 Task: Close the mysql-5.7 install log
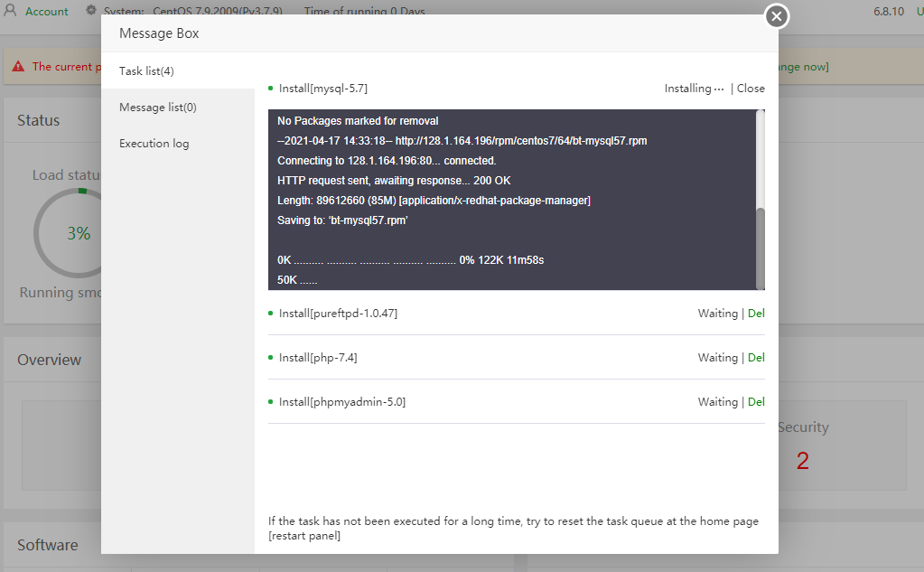751,89
